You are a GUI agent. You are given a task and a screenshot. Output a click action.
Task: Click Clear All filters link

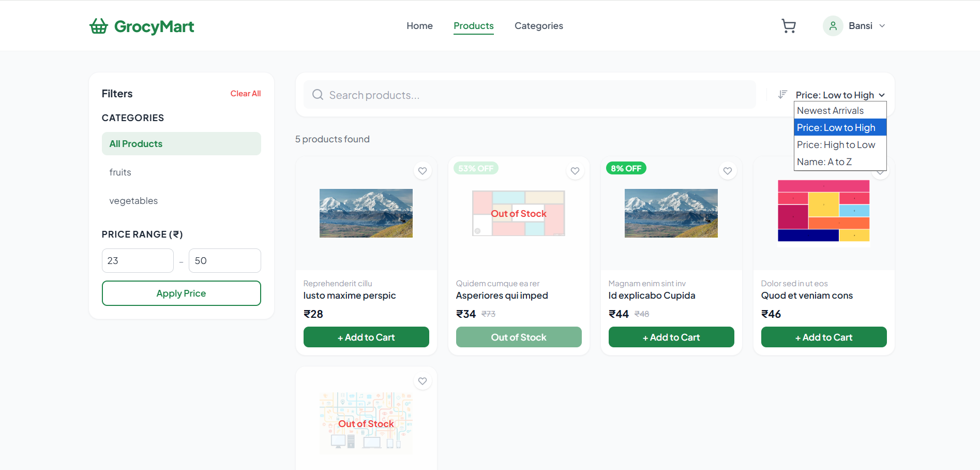click(x=246, y=93)
